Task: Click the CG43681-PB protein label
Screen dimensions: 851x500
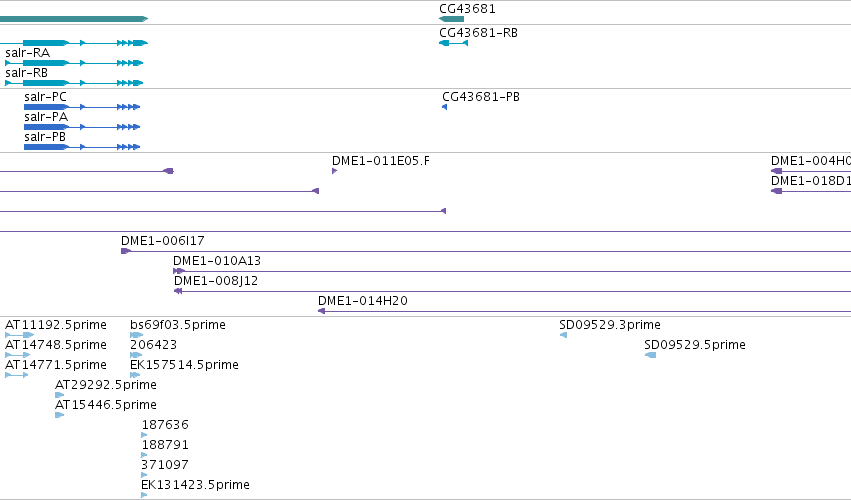Action: 481,97
